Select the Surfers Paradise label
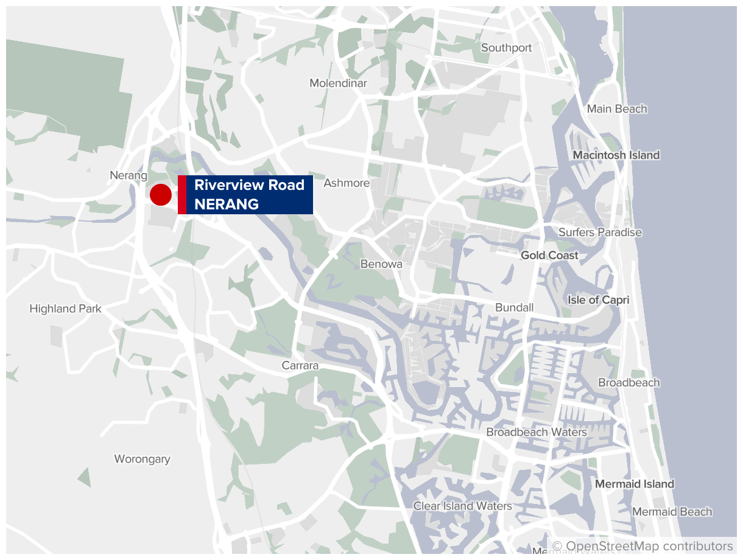 (600, 233)
